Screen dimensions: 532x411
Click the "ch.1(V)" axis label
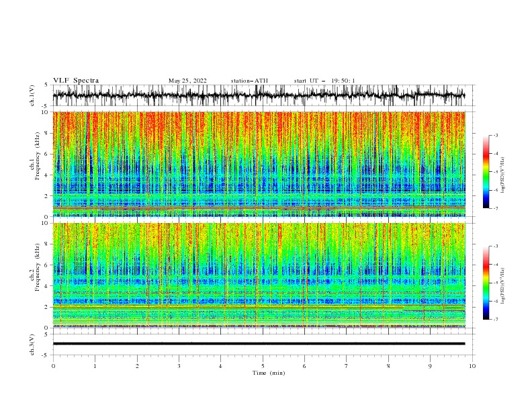point(32,95)
